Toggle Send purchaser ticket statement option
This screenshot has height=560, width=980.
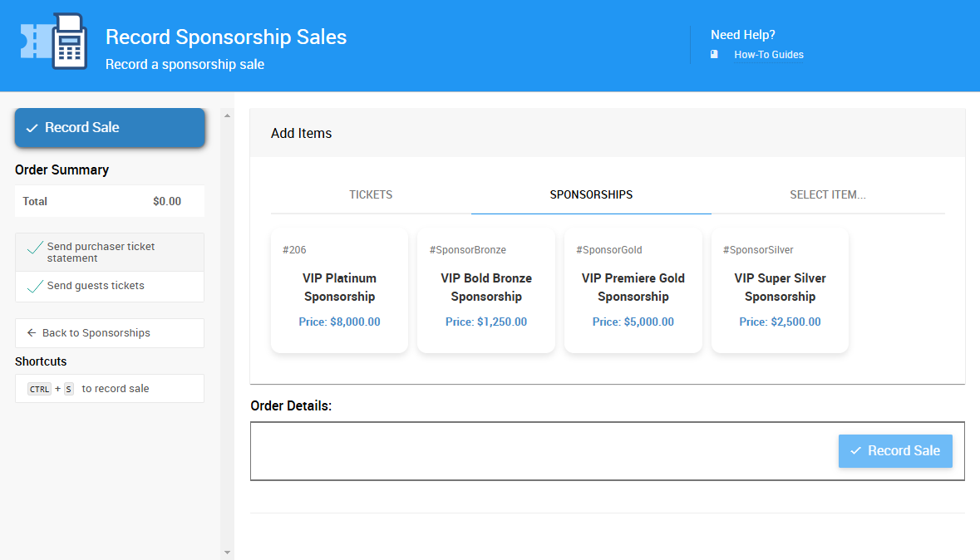110,253
